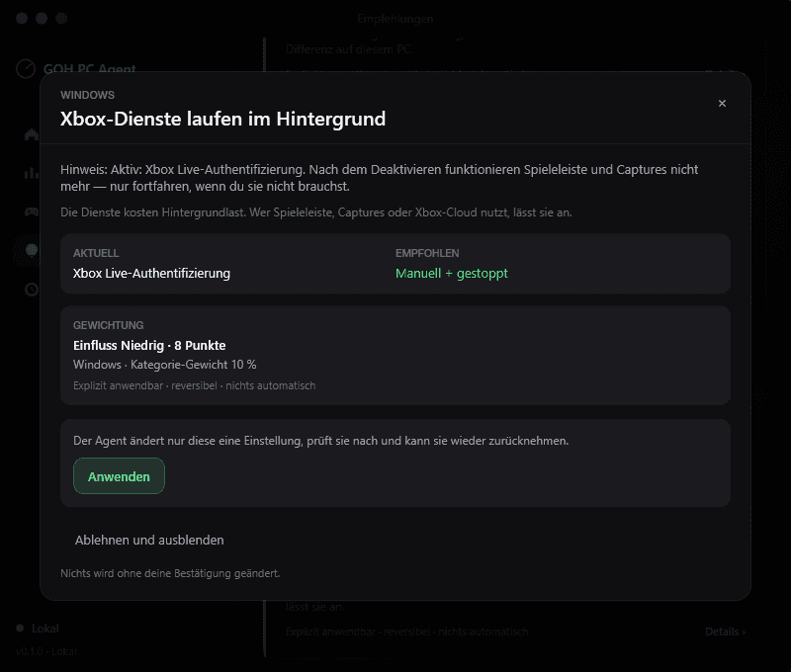The width and height of the screenshot is (791, 672).
Task: Click the GEWICHTUNG heading
Action: [x=109, y=325]
